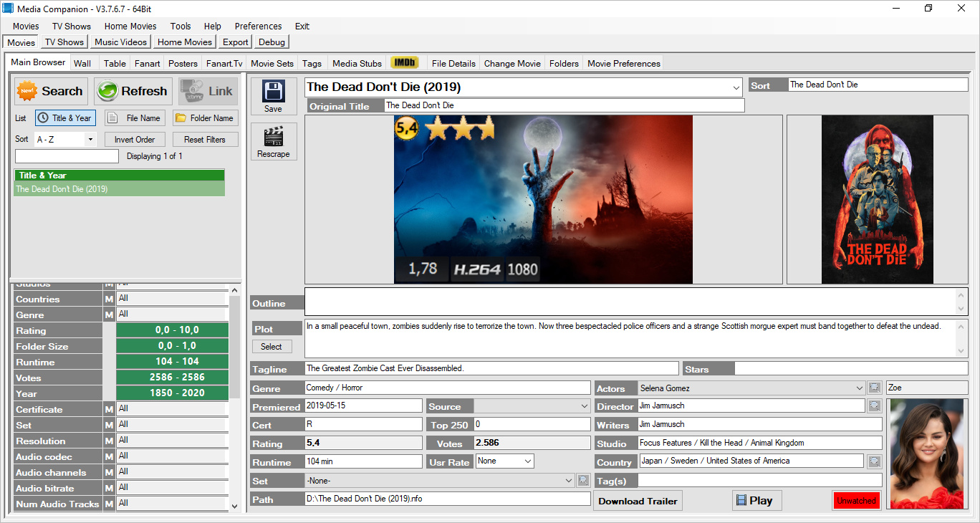
Task: Click the icon button beside Actors dropdown
Action: point(875,388)
